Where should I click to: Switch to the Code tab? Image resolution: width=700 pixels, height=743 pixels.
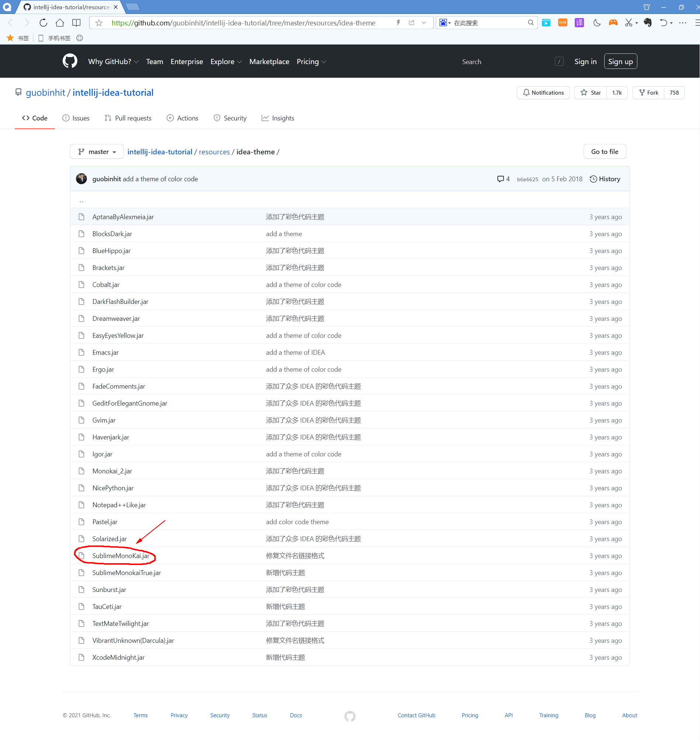(x=35, y=118)
